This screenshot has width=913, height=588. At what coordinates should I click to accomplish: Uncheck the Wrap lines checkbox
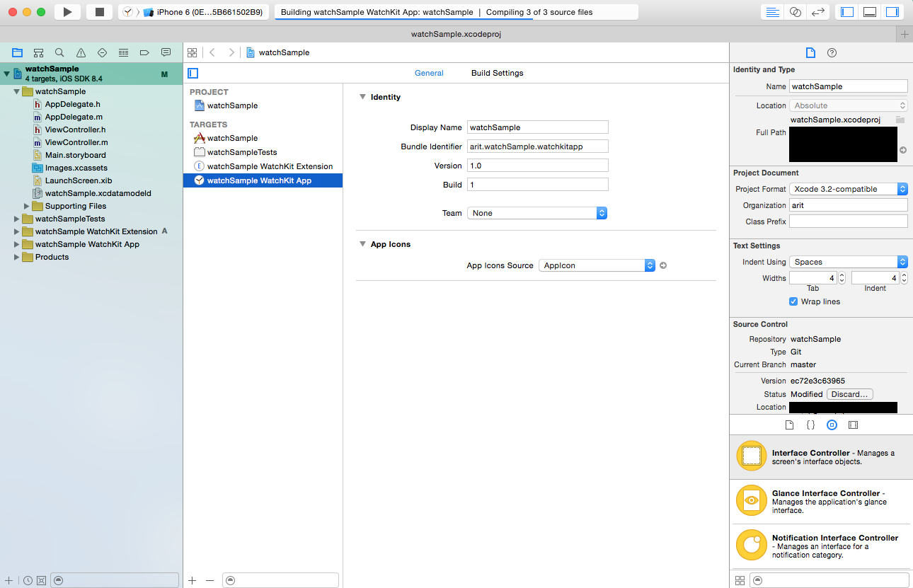793,301
